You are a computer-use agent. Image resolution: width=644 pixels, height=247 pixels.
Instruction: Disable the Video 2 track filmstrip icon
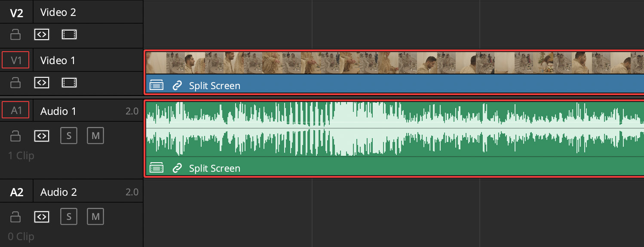point(69,35)
